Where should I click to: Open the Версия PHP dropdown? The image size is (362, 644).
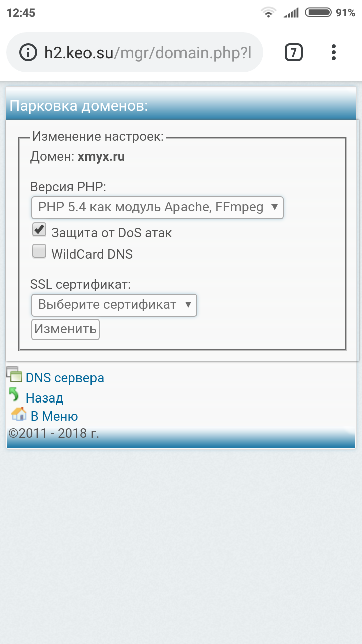click(x=157, y=207)
